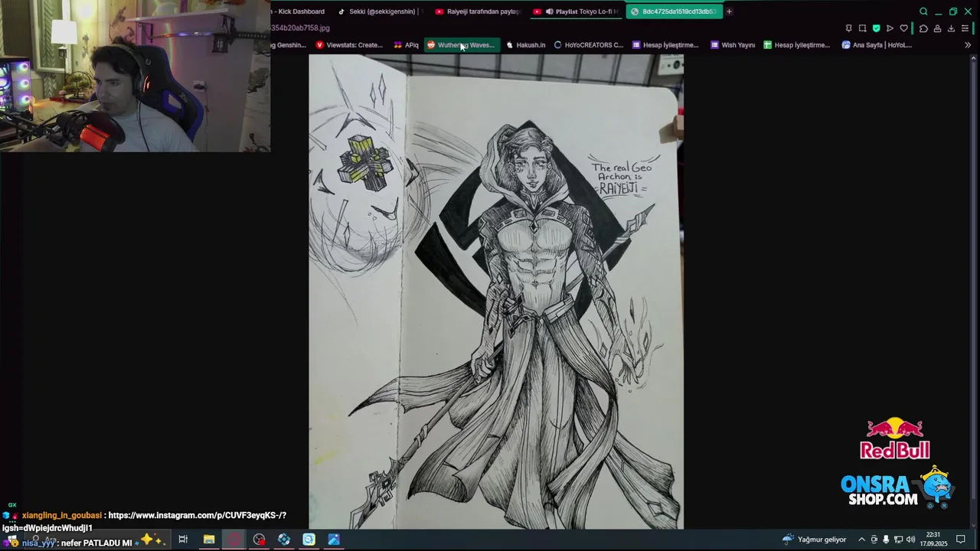
Task: Open the clock showing 22:31
Action: tap(933, 539)
